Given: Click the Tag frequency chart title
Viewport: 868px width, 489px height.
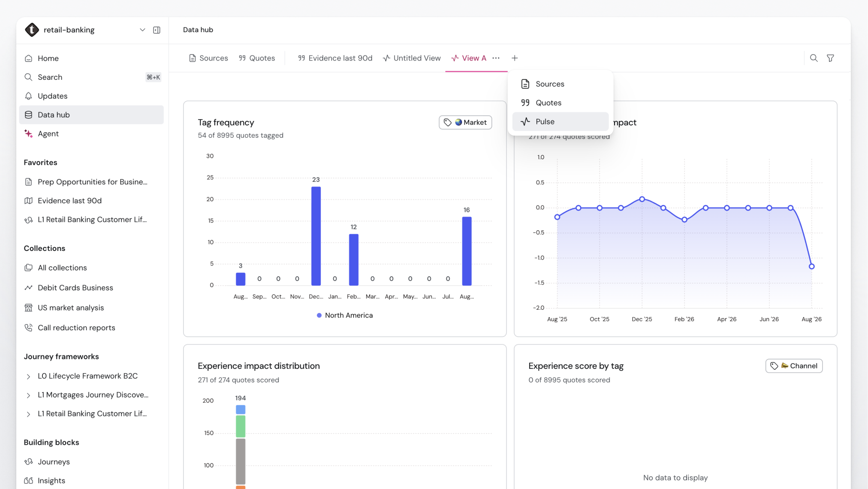Looking at the screenshot, I should coord(226,123).
